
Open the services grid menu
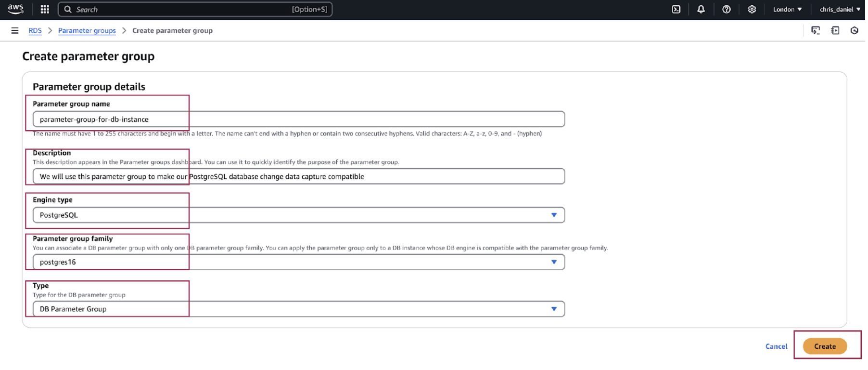(45, 9)
